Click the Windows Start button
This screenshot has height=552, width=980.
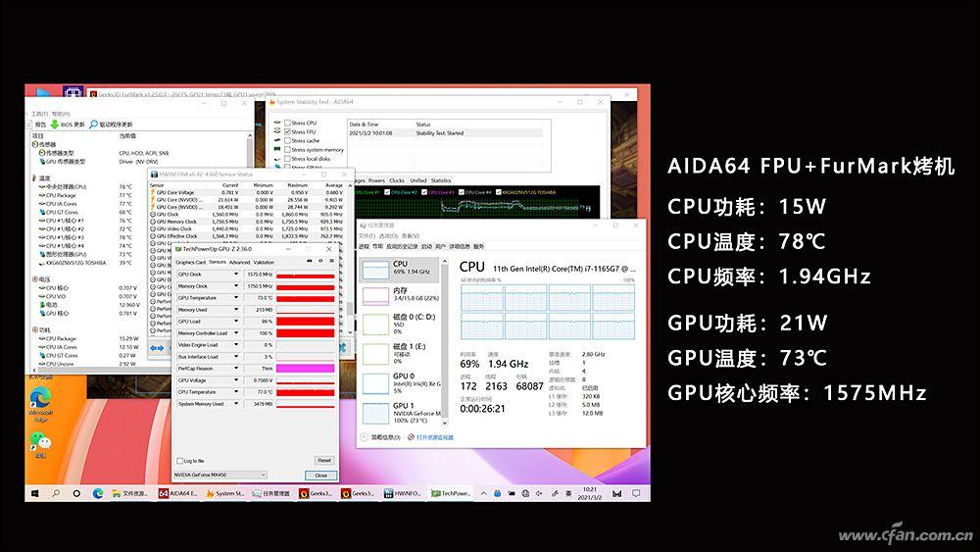[35, 493]
